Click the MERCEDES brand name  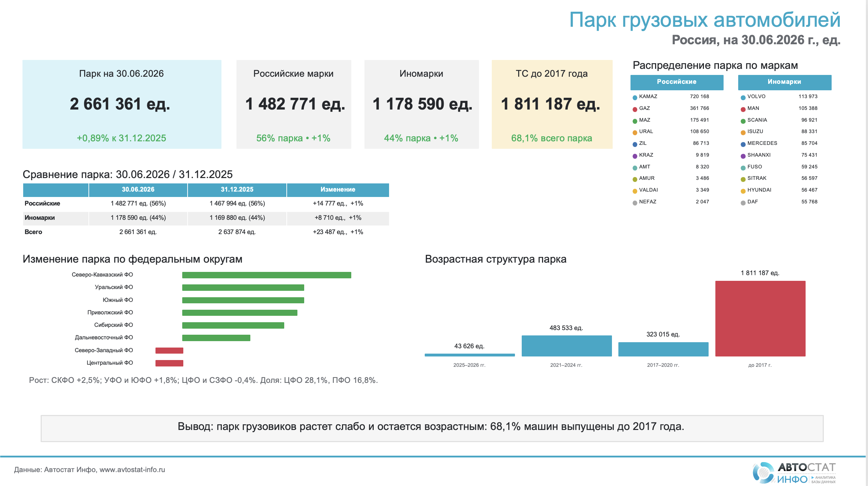762,143
